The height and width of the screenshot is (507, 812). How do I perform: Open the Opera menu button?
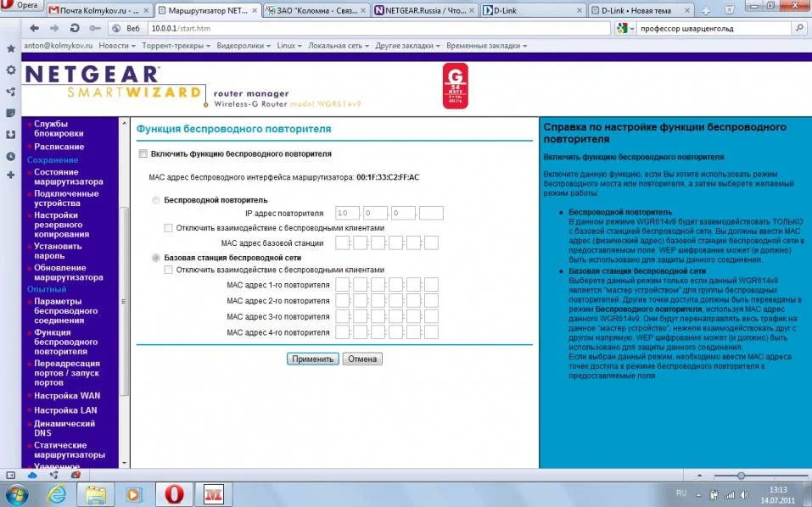coord(20,5)
